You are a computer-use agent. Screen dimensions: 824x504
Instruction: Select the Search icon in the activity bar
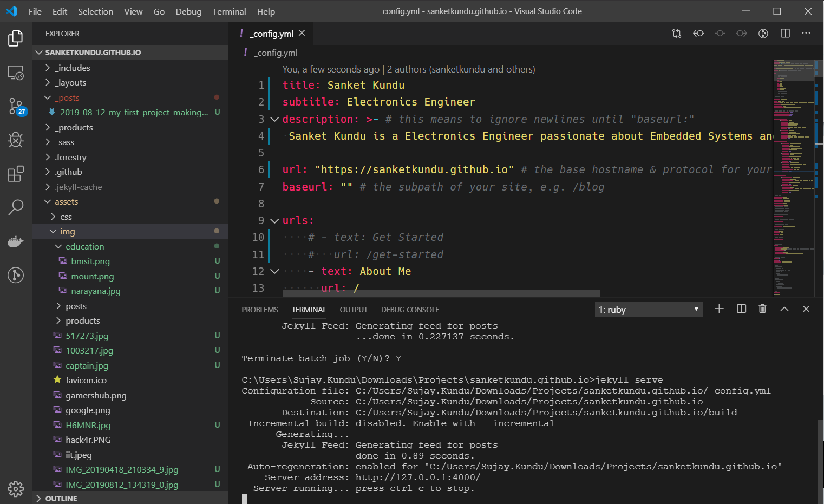pos(16,207)
